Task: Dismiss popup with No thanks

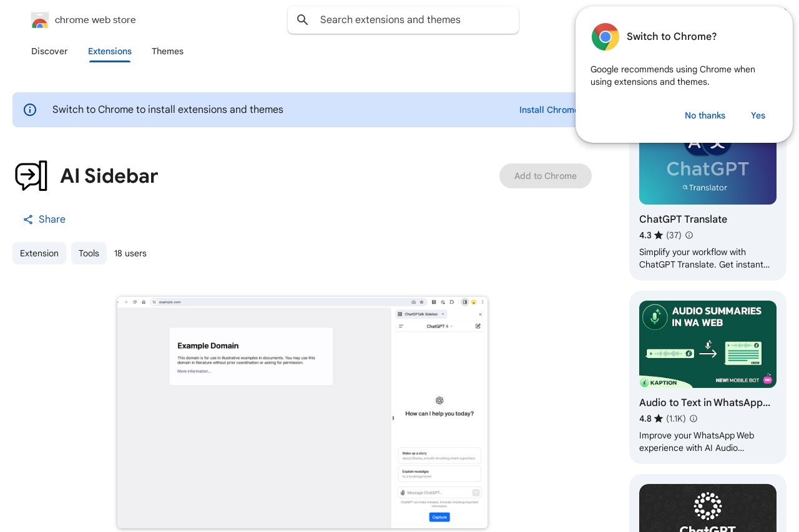Action: (x=705, y=115)
